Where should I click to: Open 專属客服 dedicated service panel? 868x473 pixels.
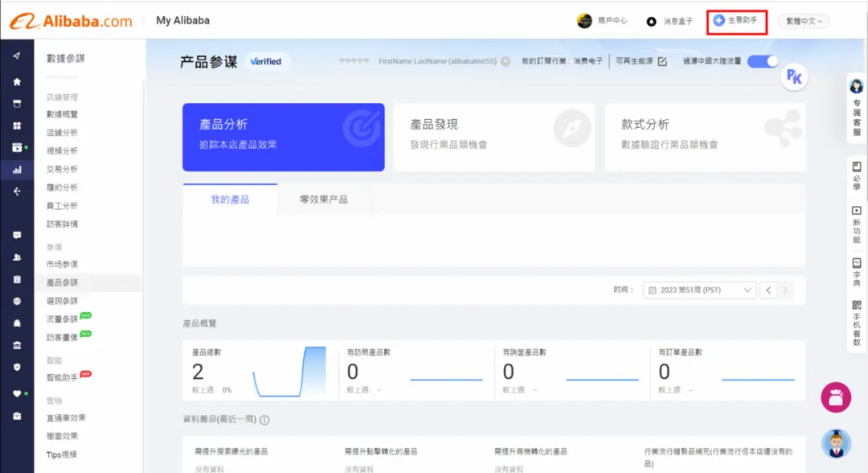857,108
